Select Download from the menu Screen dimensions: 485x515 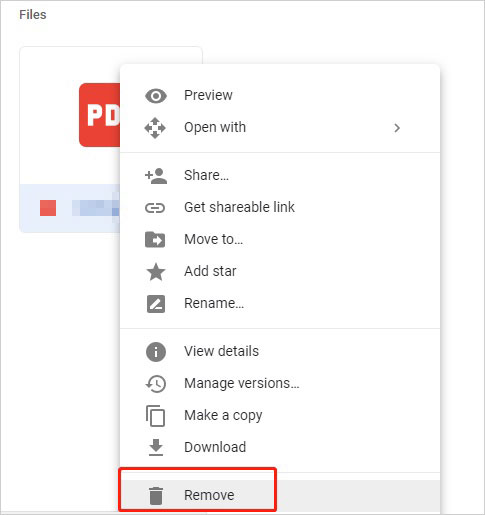coord(280,447)
